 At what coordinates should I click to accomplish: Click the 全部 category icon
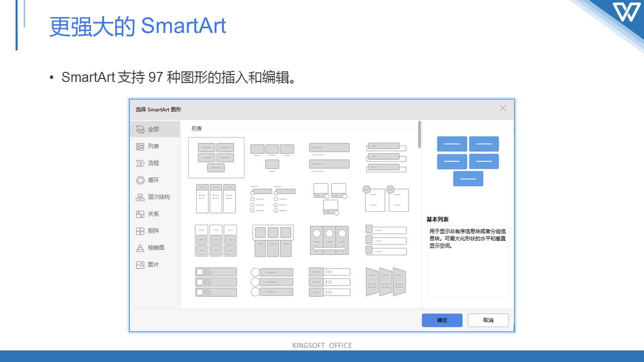tap(140, 129)
